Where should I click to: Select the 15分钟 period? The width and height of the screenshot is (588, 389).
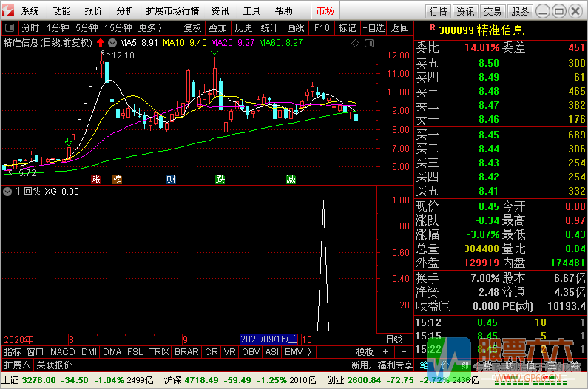[x=118, y=28]
